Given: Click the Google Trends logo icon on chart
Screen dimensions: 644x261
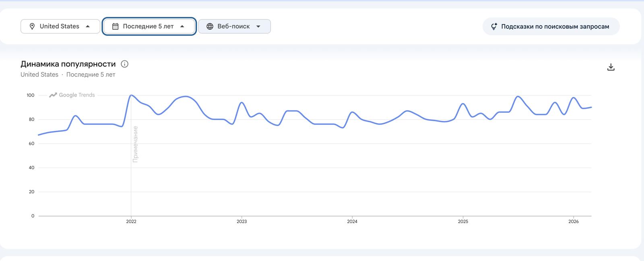Looking at the screenshot, I should coord(53,95).
